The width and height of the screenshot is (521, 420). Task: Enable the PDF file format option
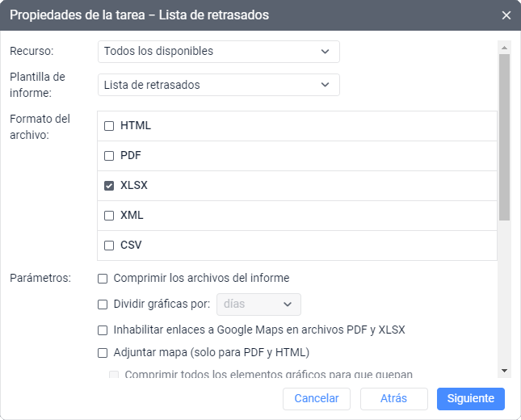[x=109, y=156]
